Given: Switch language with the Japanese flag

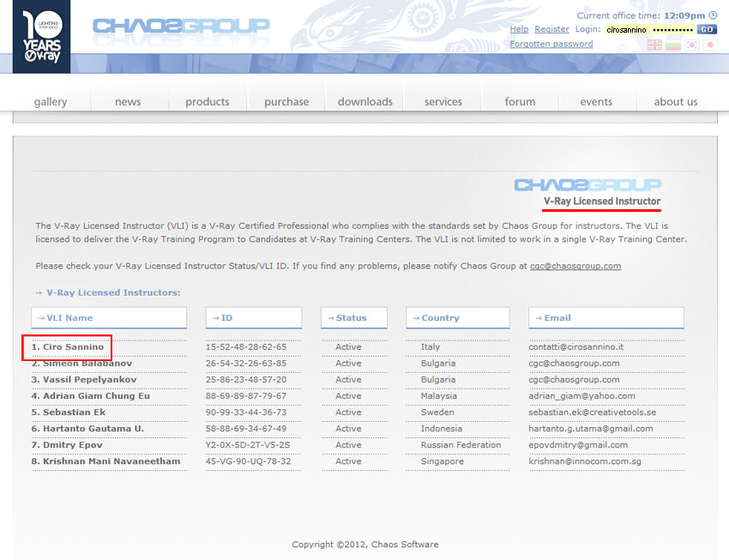Looking at the screenshot, I should (710, 45).
